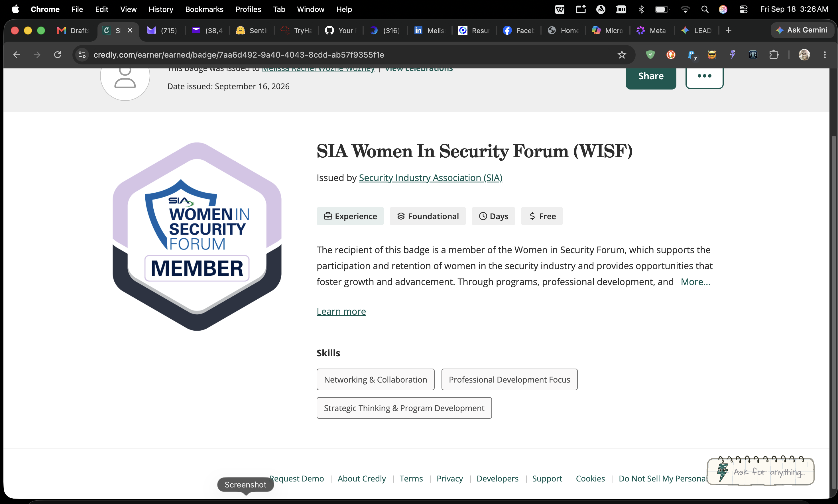This screenshot has height=504, width=838.
Task: Open the History menu
Action: 161,9
